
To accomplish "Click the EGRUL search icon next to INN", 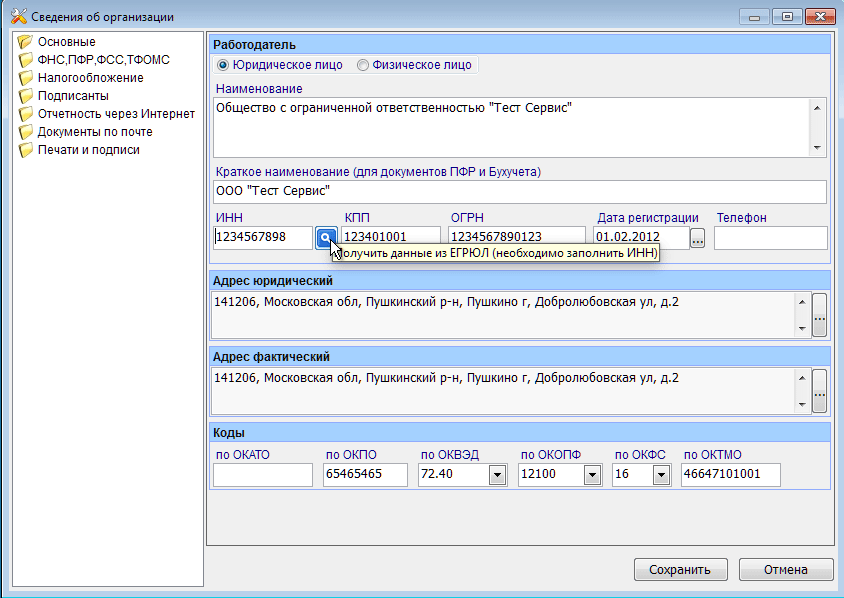I will pyautogui.click(x=326, y=237).
